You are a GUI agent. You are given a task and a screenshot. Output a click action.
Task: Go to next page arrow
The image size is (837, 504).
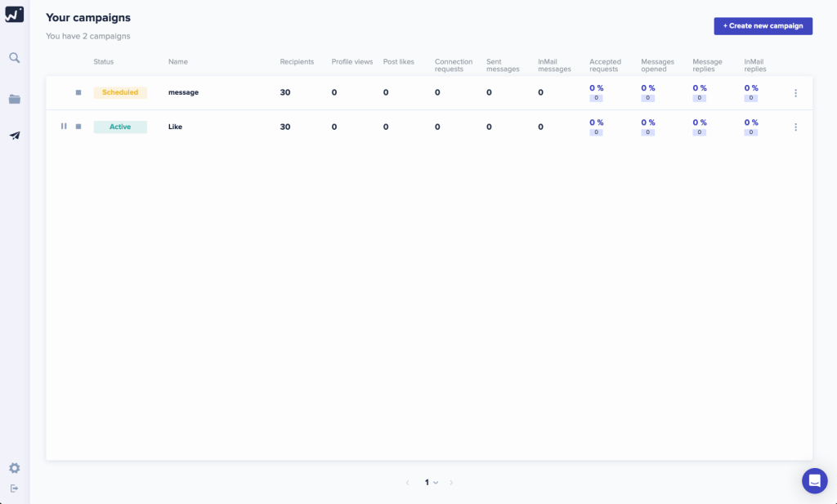(x=451, y=483)
